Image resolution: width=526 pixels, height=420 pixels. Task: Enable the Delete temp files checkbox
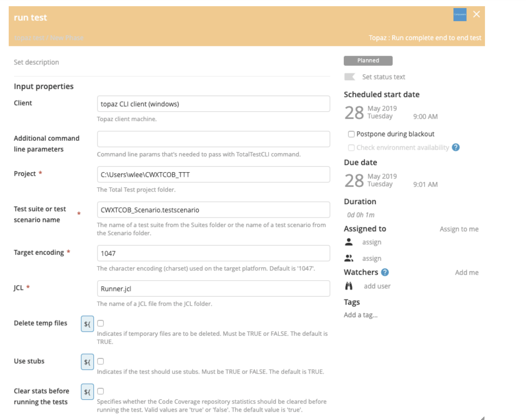click(101, 323)
